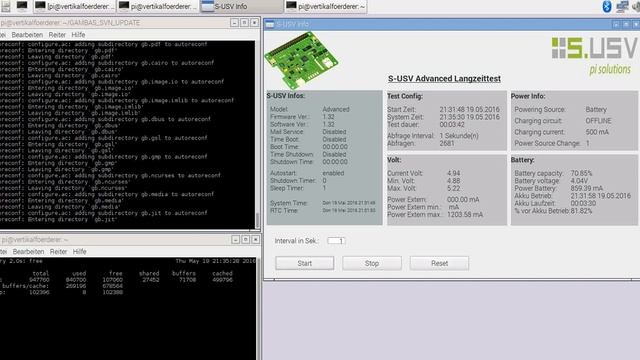The image size is (640, 360).
Task: Minimize the GAMBAS_SVN_UPDATE terminal window
Action: pos(234,23)
